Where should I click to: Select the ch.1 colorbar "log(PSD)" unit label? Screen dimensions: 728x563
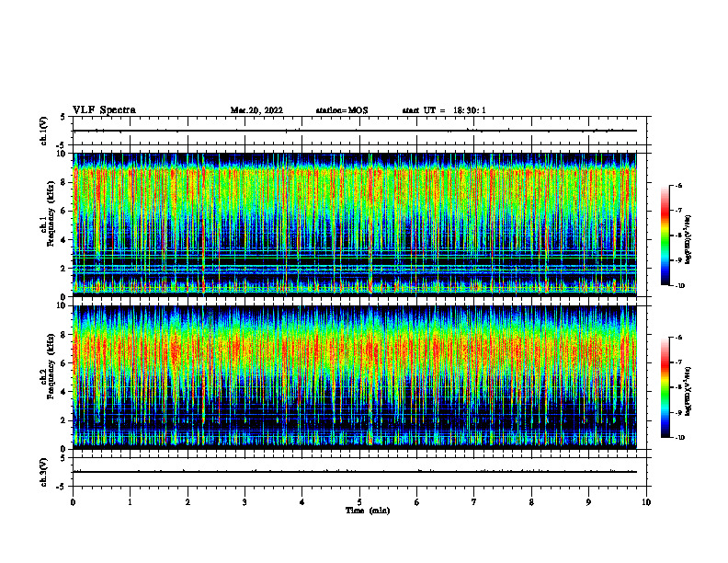pos(688,240)
